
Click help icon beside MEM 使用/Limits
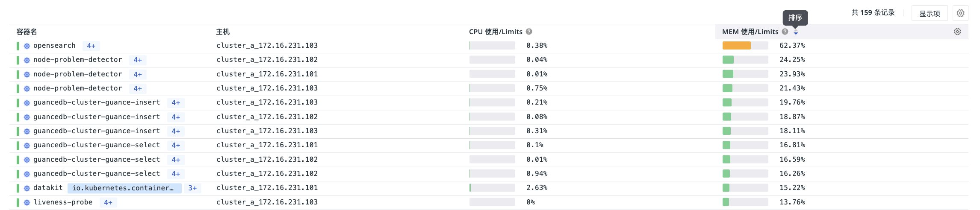pos(785,32)
